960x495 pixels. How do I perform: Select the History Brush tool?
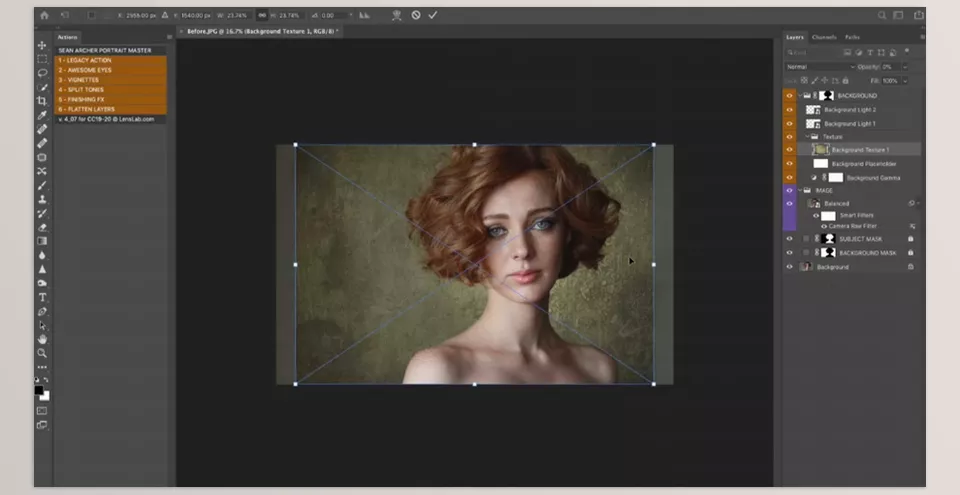(42, 213)
